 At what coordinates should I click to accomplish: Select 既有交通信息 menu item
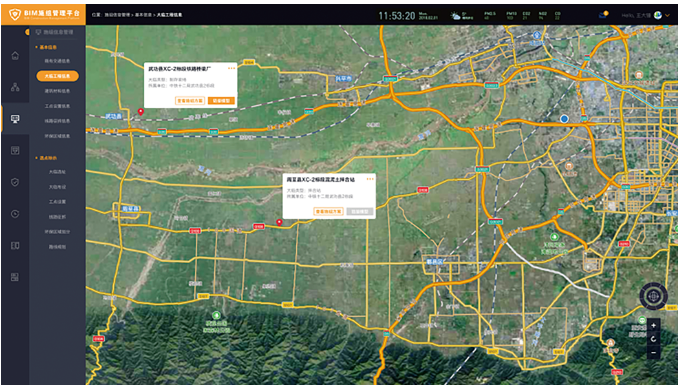point(57,61)
